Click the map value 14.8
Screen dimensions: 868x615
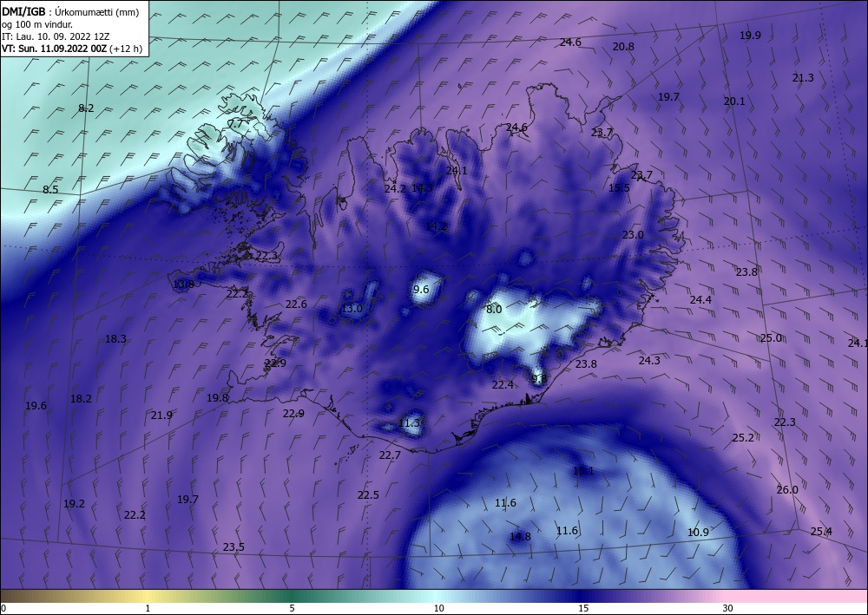pos(520,536)
